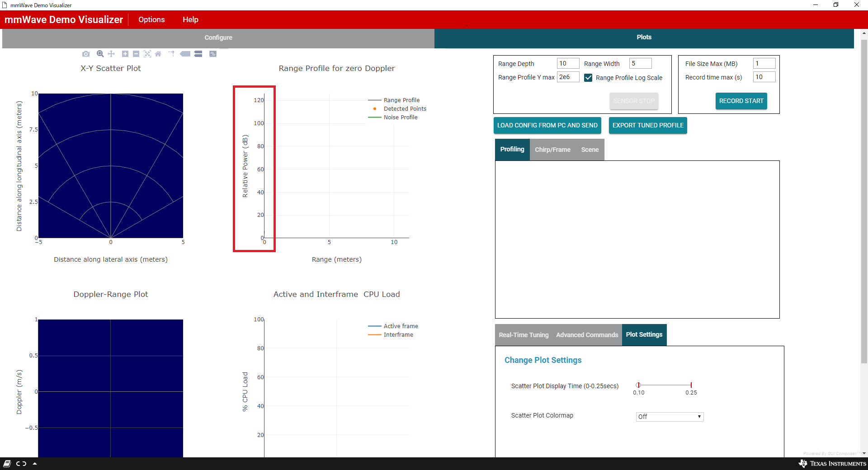Click LOAD CONFIG FROM PC AND SEND
The height and width of the screenshot is (470, 868).
coord(547,125)
